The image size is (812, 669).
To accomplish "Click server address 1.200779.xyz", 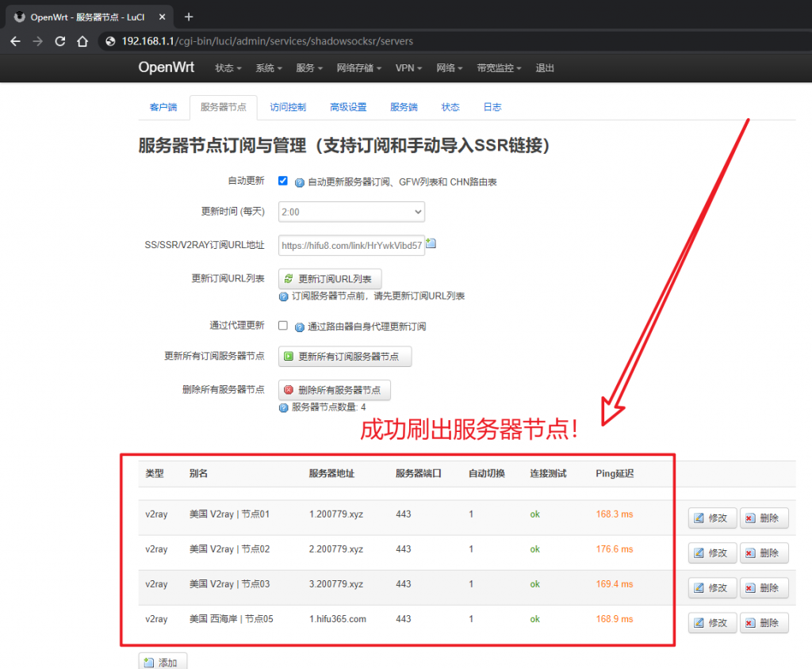I will click(x=336, y=514).
